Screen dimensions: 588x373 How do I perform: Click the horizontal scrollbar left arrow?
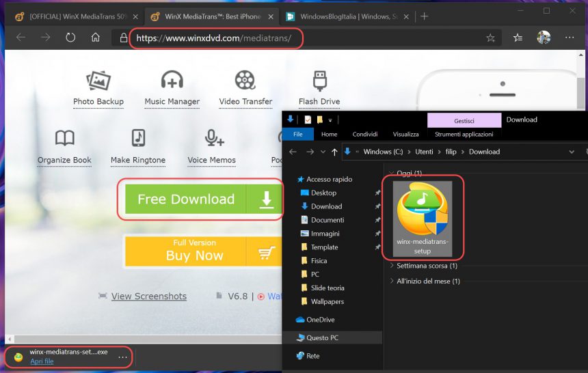pyautogui.click(x=10, y=339)
